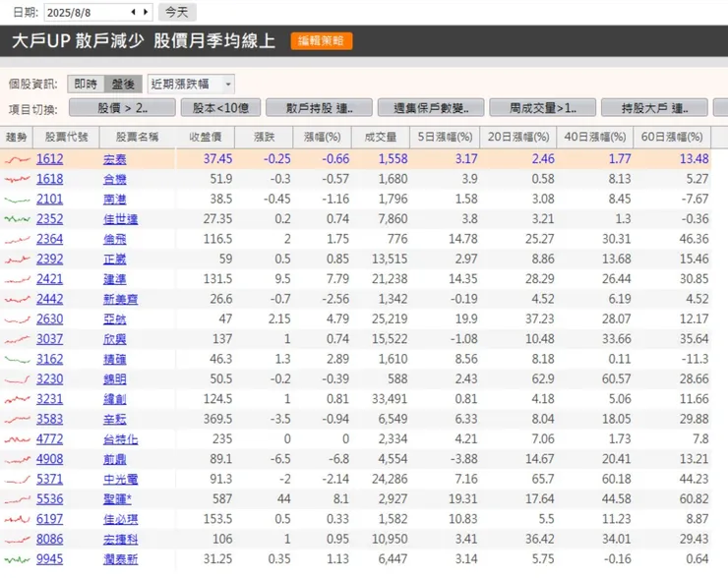Click volume value 33,491 cell
728x578 pixels.
tap(390, 399)
